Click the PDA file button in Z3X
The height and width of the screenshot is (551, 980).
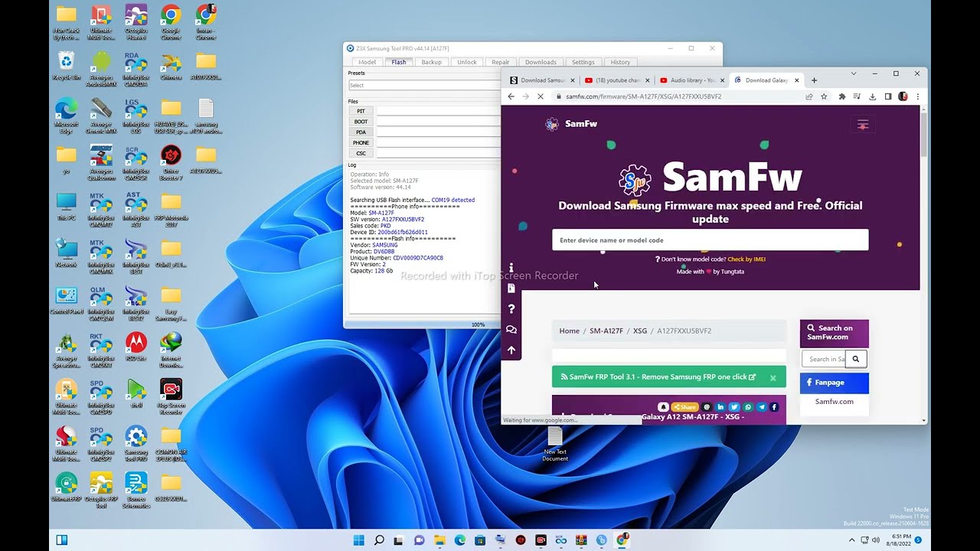pos(361,132)
